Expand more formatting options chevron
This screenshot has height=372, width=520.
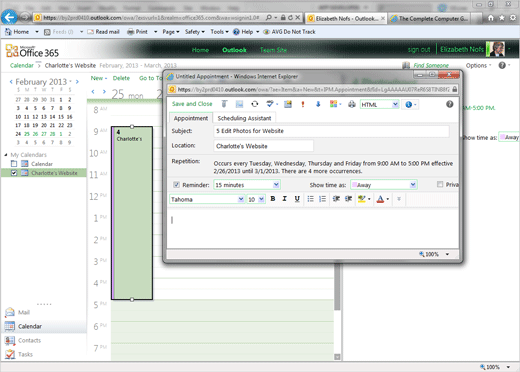click(x=399, y=199)
